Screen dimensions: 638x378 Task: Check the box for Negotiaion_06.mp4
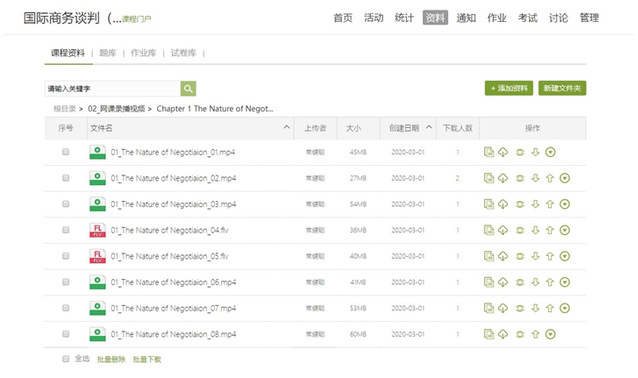(x=66, y=282)
